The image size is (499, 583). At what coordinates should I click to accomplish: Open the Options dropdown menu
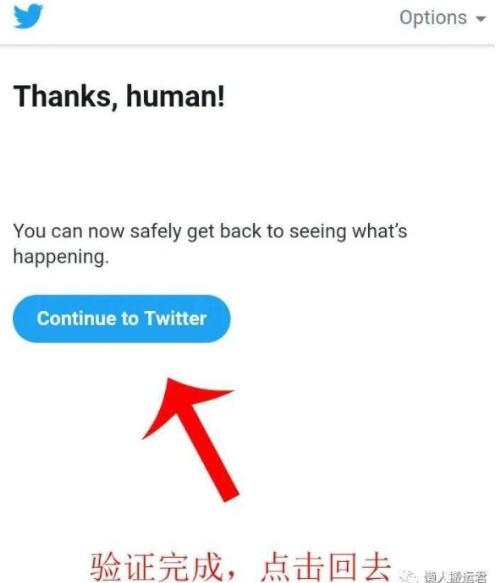442,18
